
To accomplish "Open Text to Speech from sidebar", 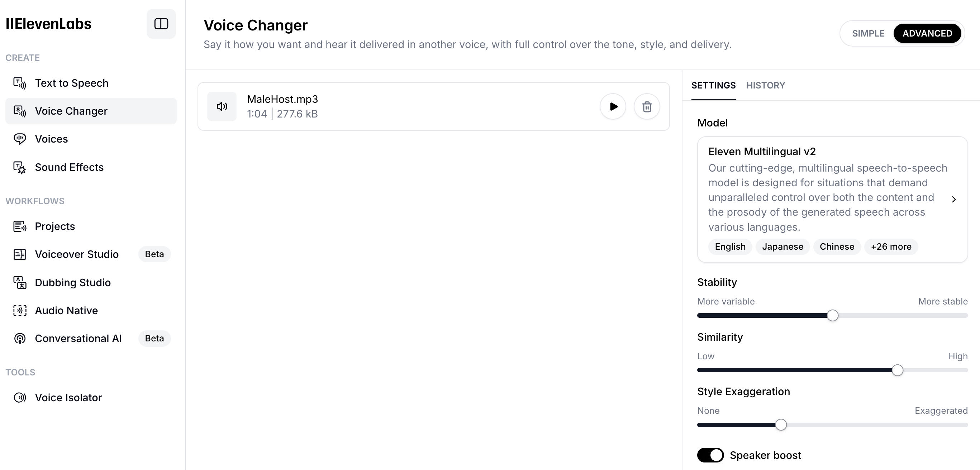I will 72,83.
